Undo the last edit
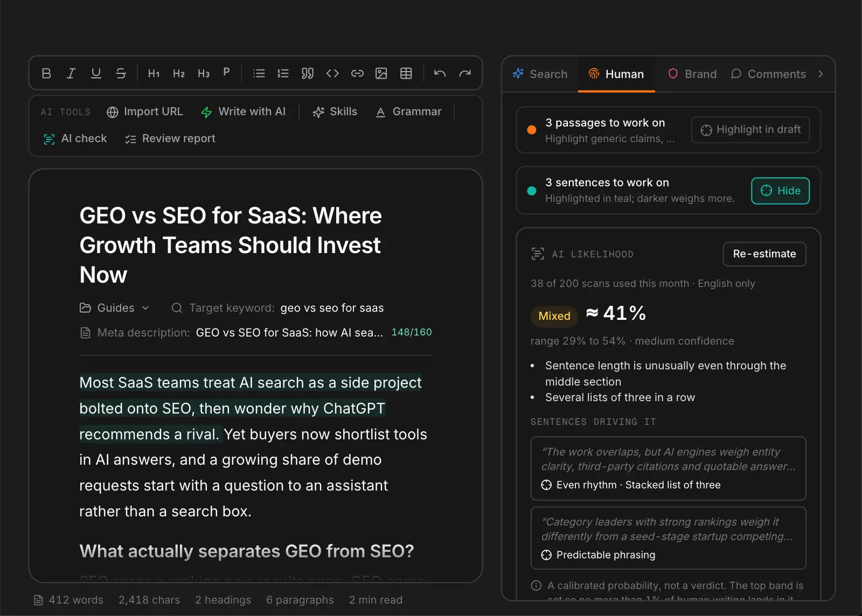This screenshot has width=862, height=616. (440, 73)
